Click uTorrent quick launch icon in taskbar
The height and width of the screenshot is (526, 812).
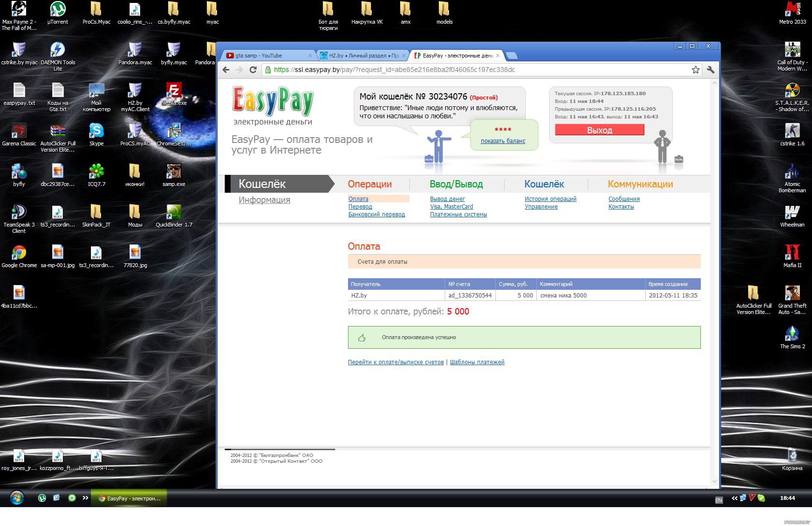pyautogui.click(x=42, y=498)
